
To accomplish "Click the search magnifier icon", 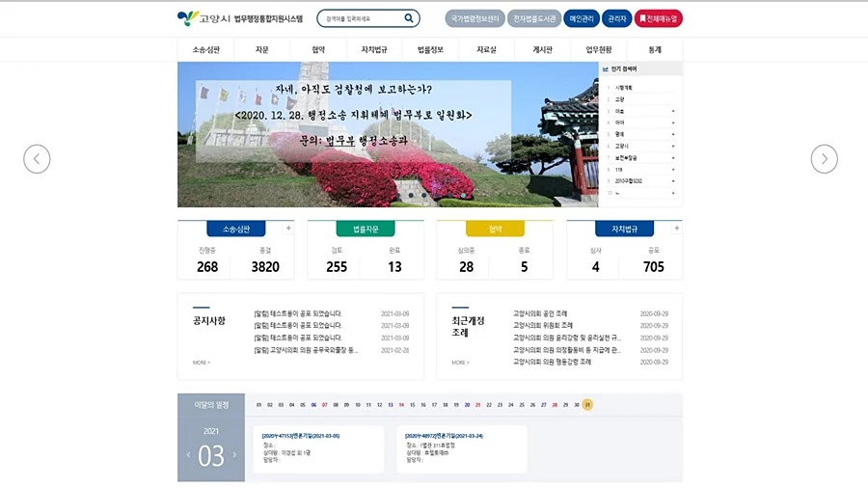I will [409, 18].
